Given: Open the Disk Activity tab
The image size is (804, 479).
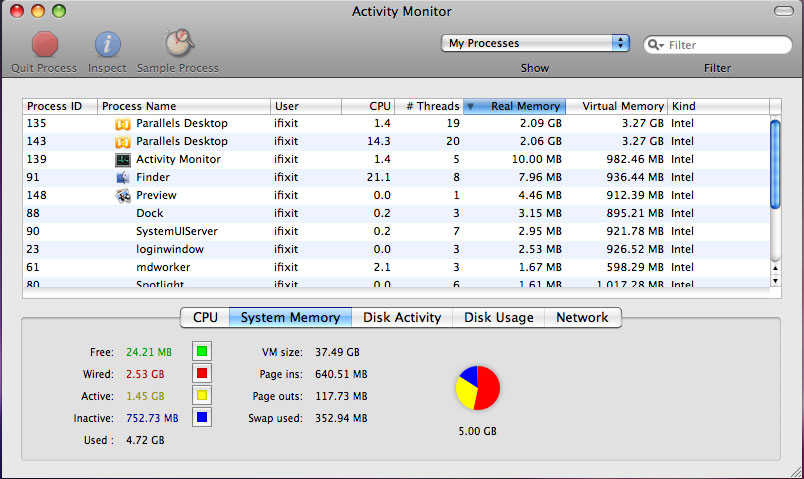Looking at the screenshot, I should 402,317.
